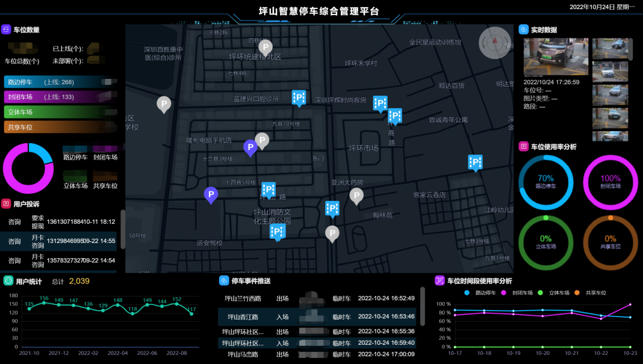Image resolution: width=643 pixels, height=364 pixels.
Task: Click the orange 共享车位 category bar
Action: [60, 127]
